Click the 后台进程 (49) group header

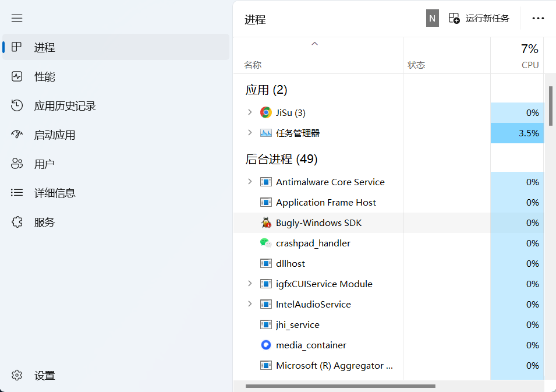click(281, 159)
